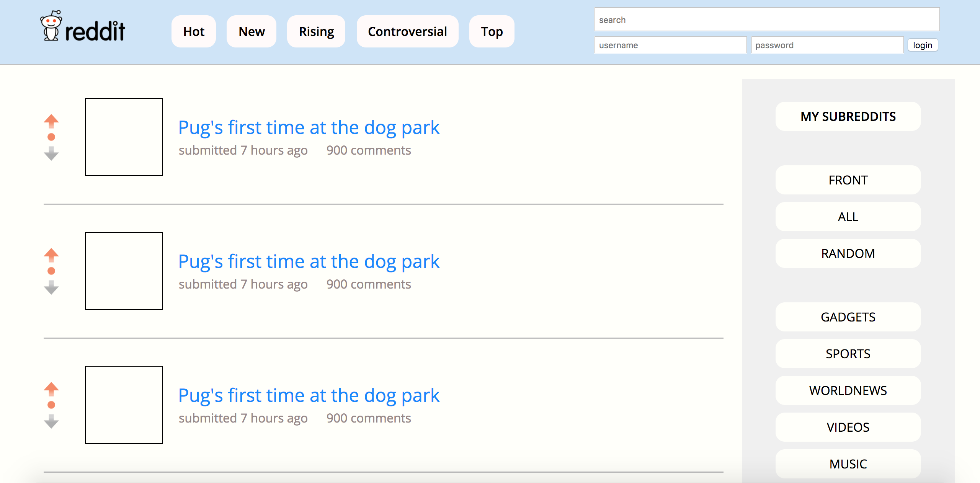Upvote the first Pug's dog park post
The image size is (980, 483).
coord(51,121)
